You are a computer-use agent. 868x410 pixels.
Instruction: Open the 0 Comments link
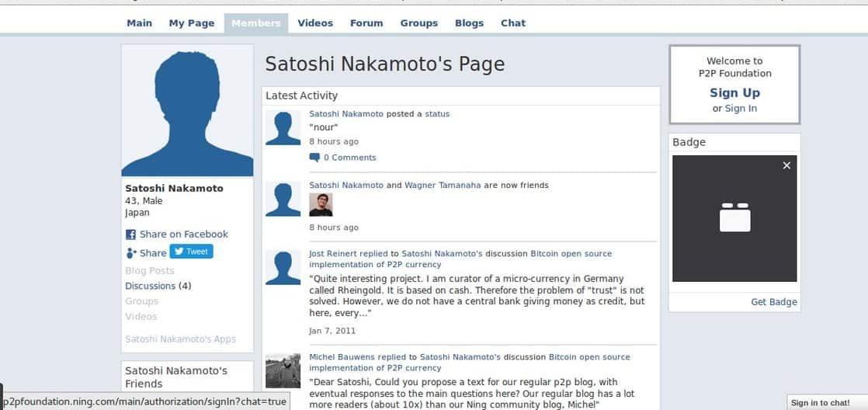[x=350, y=158]
